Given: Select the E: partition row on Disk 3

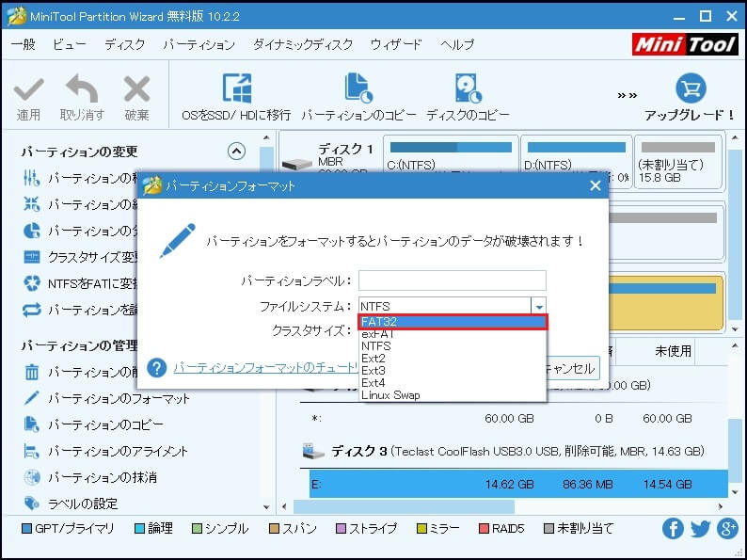Looking at the screenshot, I should tap(518, 484).
